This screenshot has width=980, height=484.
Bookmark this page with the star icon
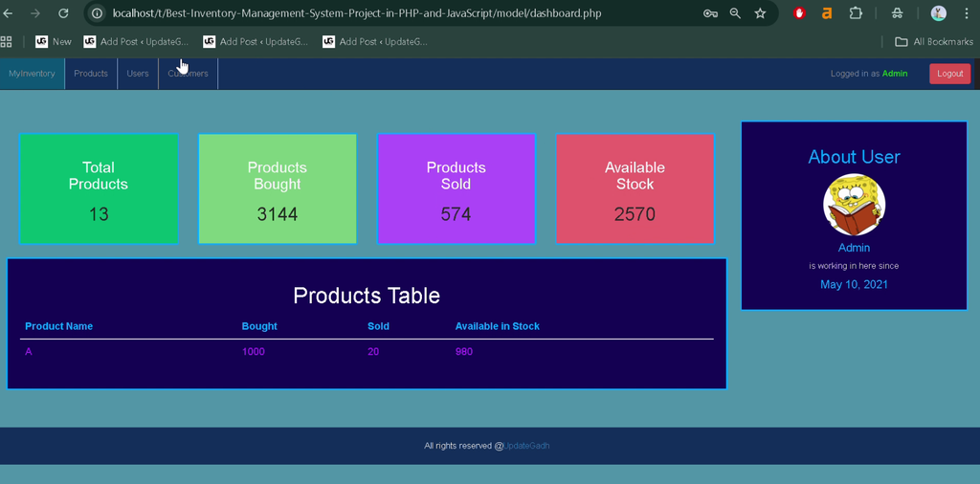coord(760,13)
